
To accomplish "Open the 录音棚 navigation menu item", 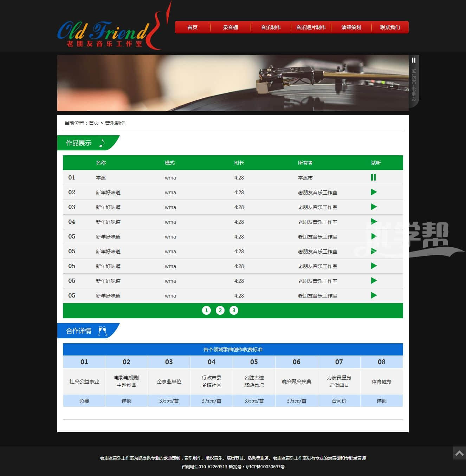I will coord(231,27).
